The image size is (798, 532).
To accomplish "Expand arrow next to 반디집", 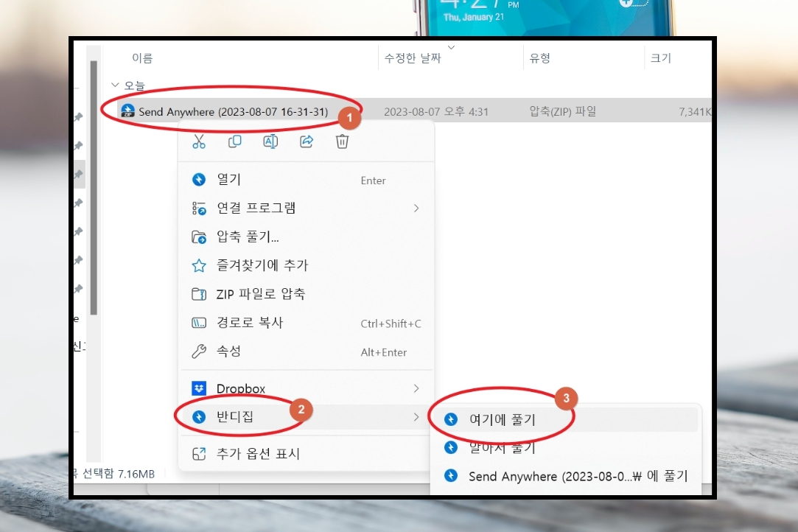I will 416,417.
